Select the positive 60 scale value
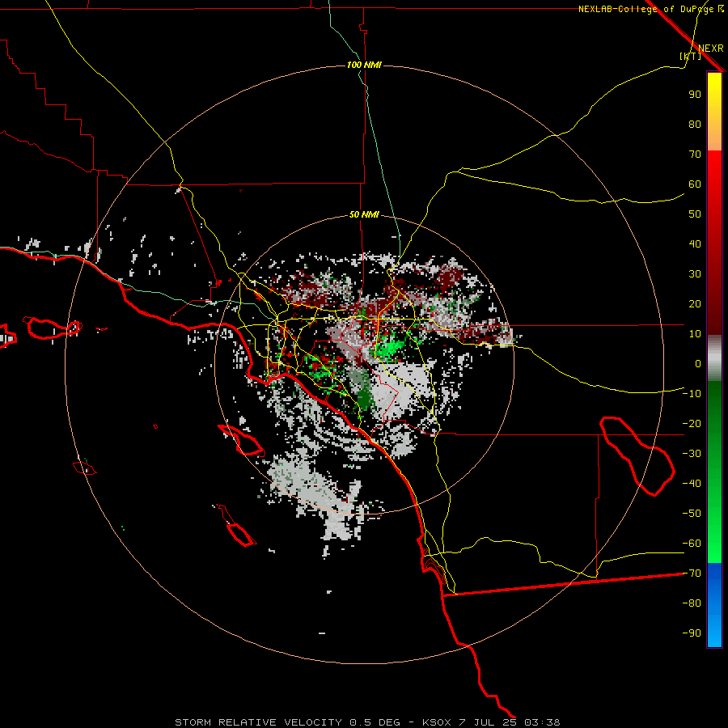This screenshot has height=728, width=728. click(x=695, y=184)
